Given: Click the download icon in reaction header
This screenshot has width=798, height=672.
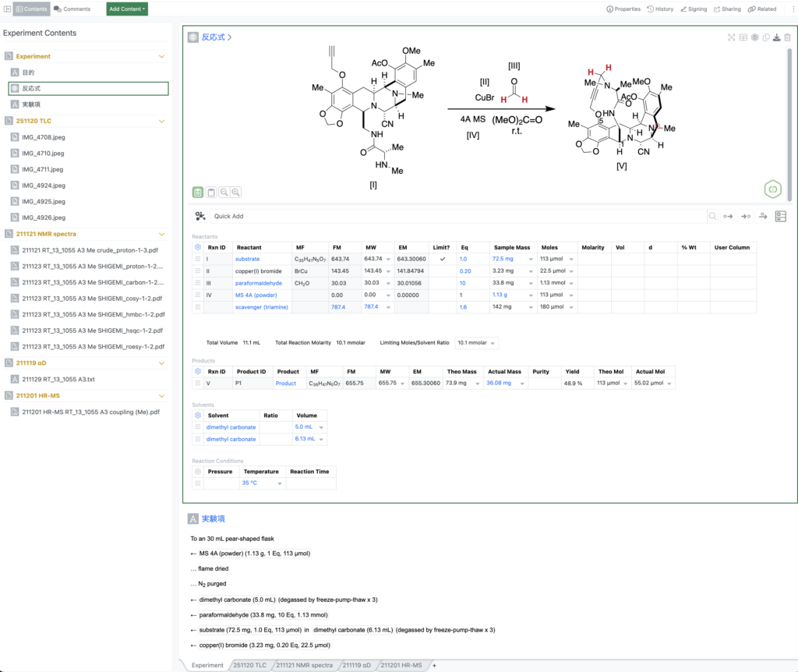Looking at the screenshot, I should click(776, 37).
